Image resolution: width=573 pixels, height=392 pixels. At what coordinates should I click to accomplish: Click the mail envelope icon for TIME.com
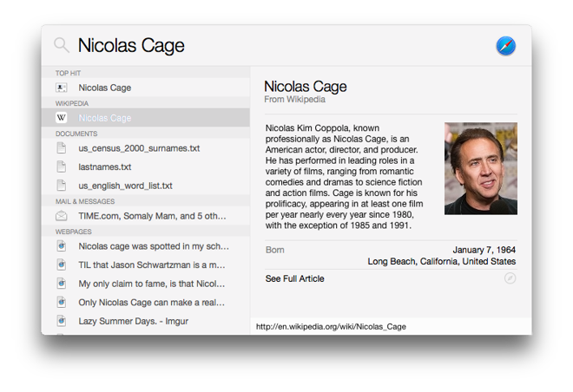tap(62, 216)
